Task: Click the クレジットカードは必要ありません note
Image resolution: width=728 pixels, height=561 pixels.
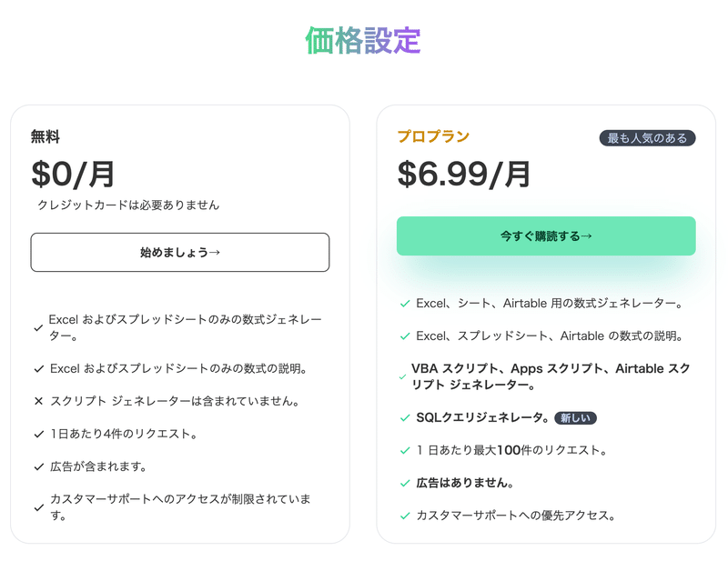Action: pyautogui.click(x=128, y=205)
